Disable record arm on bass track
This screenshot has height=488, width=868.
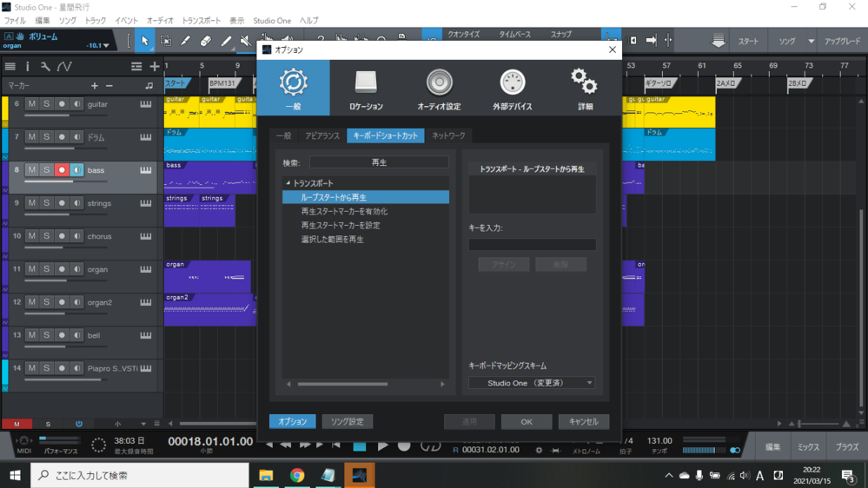pos(62,170)
